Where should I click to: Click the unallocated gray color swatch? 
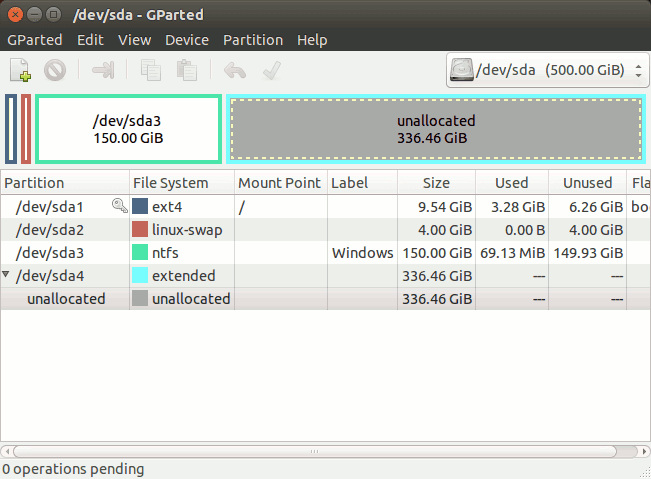[140, 298]
